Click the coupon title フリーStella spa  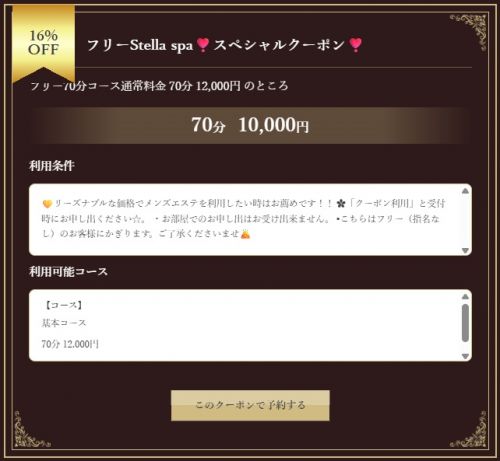coord(140,45)
